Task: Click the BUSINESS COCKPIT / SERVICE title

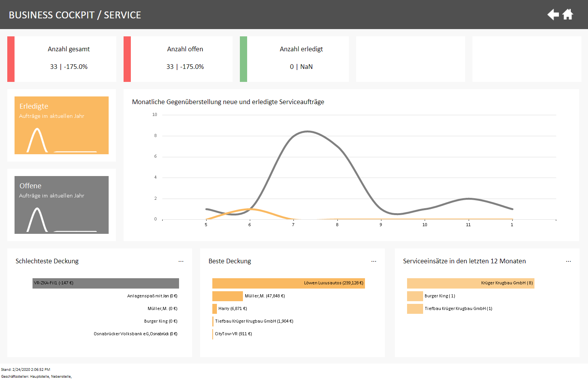Action: click(x=75, y=15)
